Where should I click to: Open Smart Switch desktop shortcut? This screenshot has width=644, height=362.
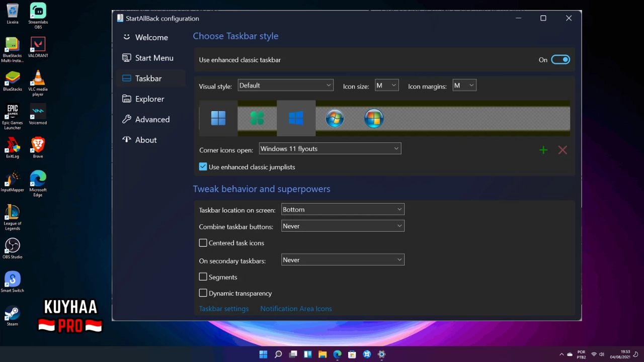pos(13,282)
